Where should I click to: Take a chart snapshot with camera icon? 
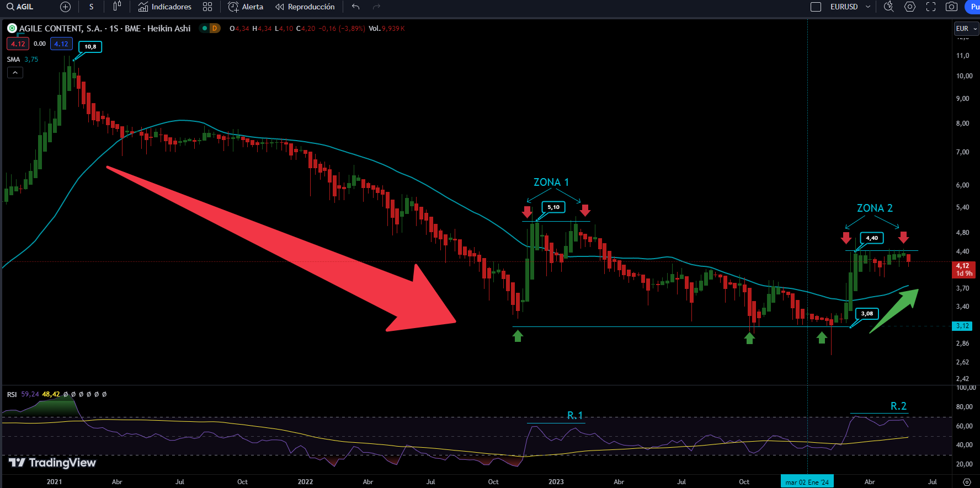click(951, 7)
